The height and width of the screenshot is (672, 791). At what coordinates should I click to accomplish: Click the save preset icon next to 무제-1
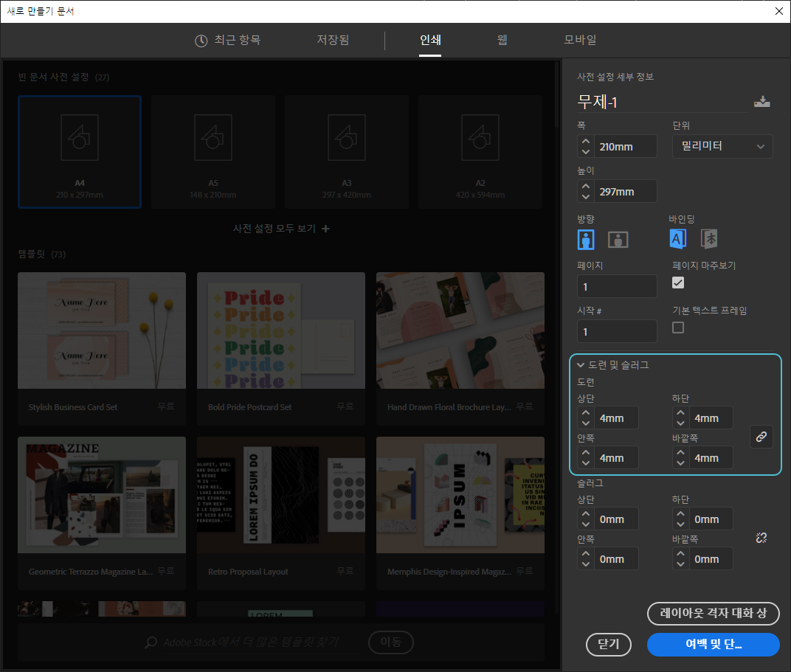point(761,103)
